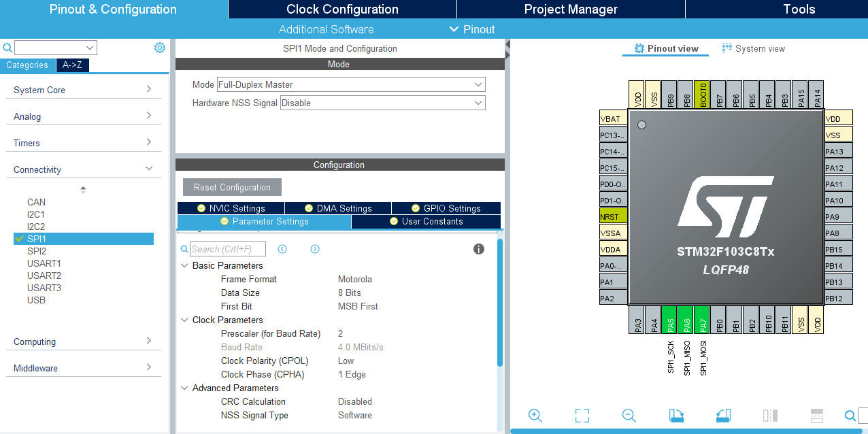
Task: Click pin PA15 on the chip
Action: click(801, 93)
